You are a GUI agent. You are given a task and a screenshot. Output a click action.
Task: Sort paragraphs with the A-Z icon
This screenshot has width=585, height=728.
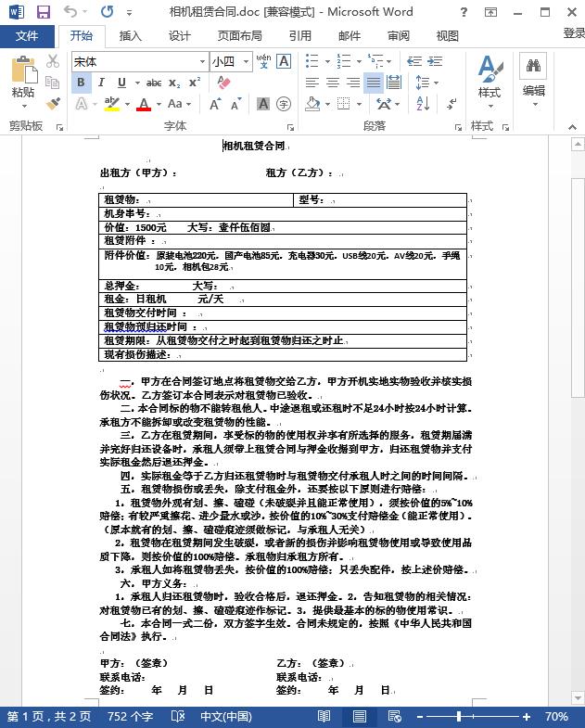click(x=423, y=103)
